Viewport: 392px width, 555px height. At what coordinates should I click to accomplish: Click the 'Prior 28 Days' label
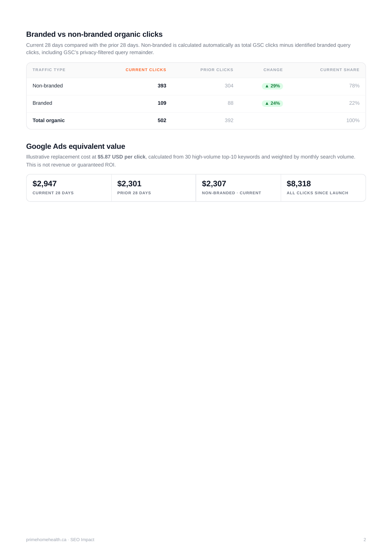click(x=134, y=193)
